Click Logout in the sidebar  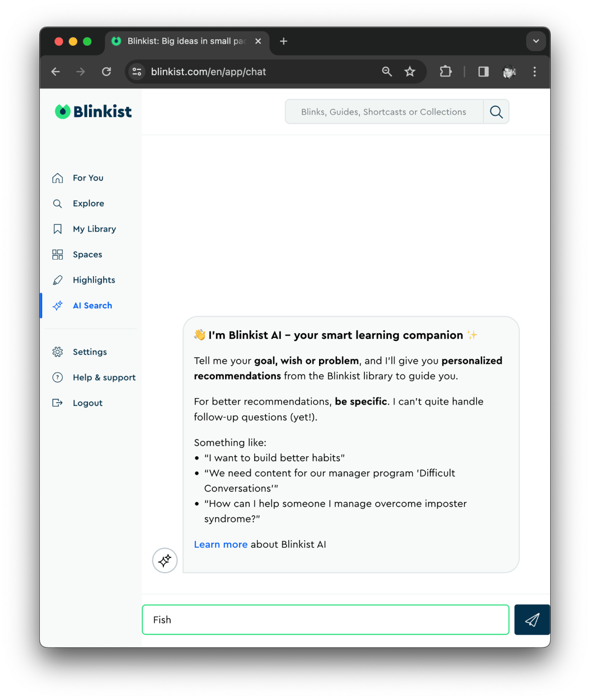[x=88, y=403]
